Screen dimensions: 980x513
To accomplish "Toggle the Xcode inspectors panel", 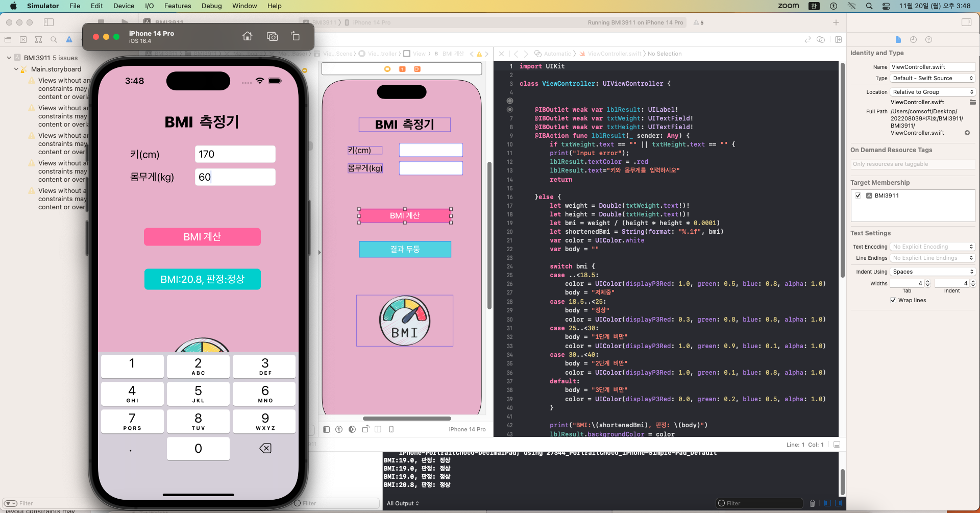I will (x=966, y=22).
